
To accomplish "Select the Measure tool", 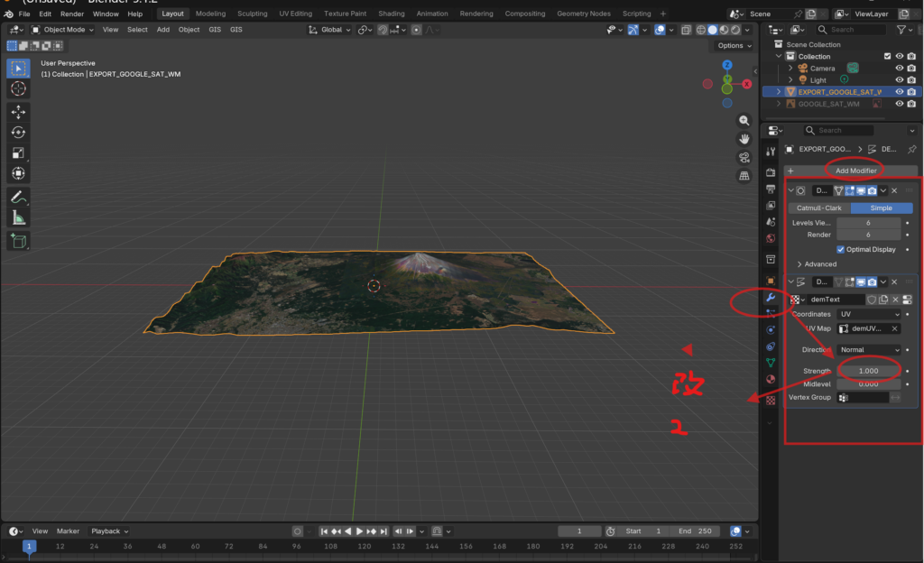I will pos(18,218).
